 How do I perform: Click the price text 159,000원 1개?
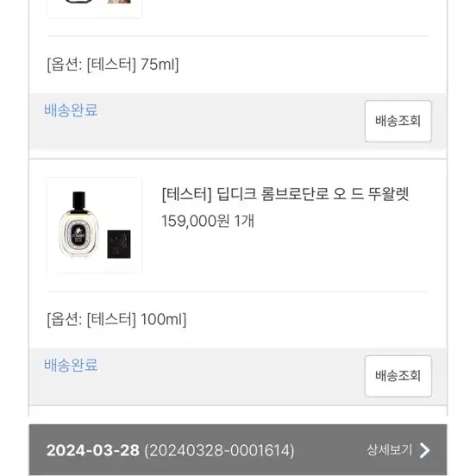208,221
